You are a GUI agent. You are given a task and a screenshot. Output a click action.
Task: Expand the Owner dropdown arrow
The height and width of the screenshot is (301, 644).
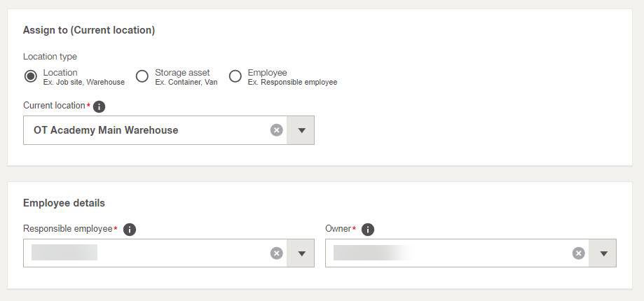(603, 253)
